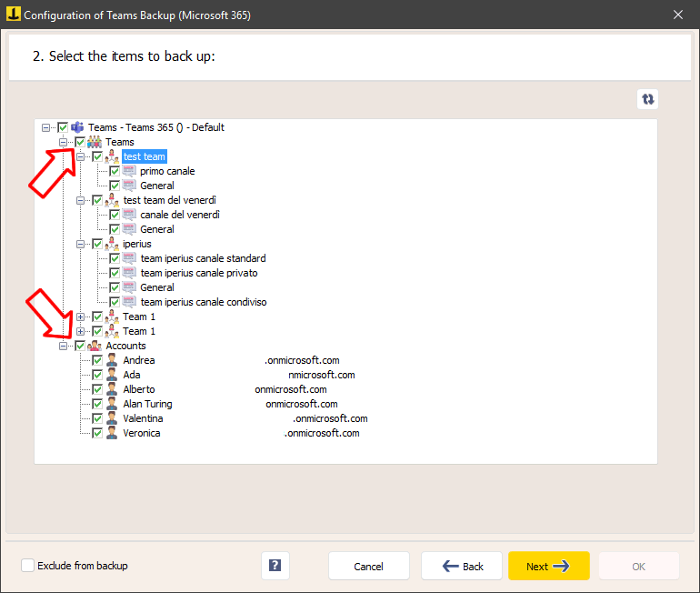Click Alberto's onmicrosoft.com email text
This screenshot has width=700, height=593.
291,389
